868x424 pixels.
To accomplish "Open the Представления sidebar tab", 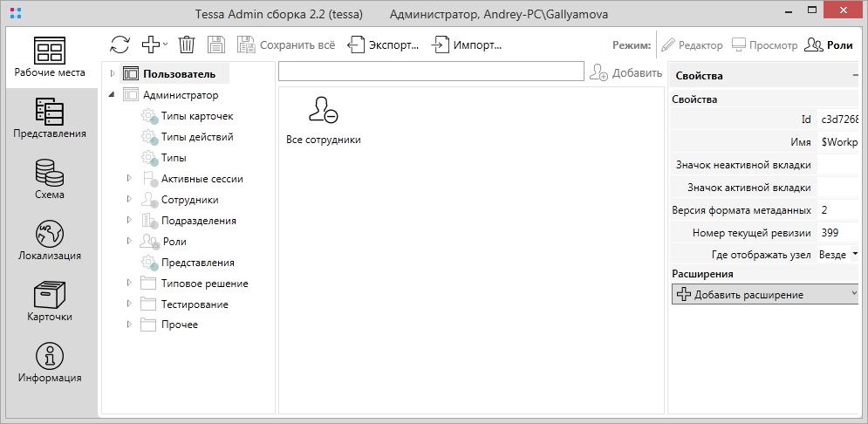I will (50, 119).
